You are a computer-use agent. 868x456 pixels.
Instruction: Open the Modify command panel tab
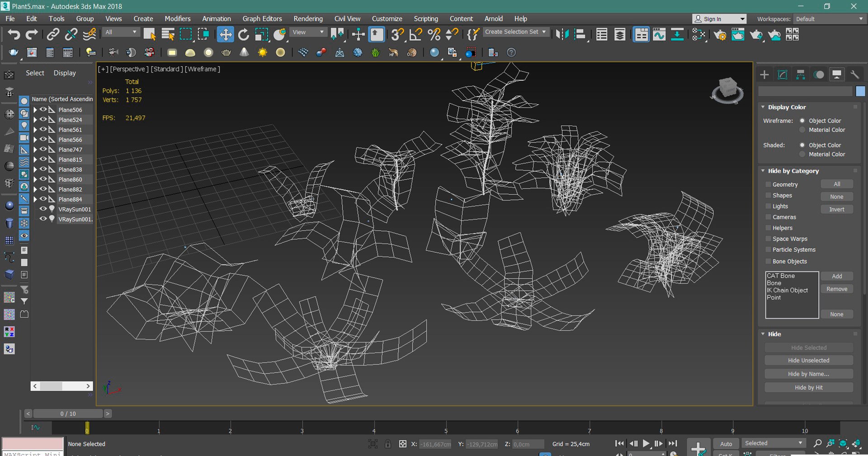pyautogui.click(x=783, y=75)
